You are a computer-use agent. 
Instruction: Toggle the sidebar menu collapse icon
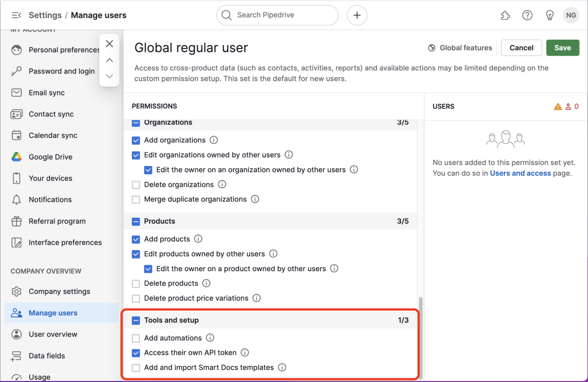click(x=16, y=15)
